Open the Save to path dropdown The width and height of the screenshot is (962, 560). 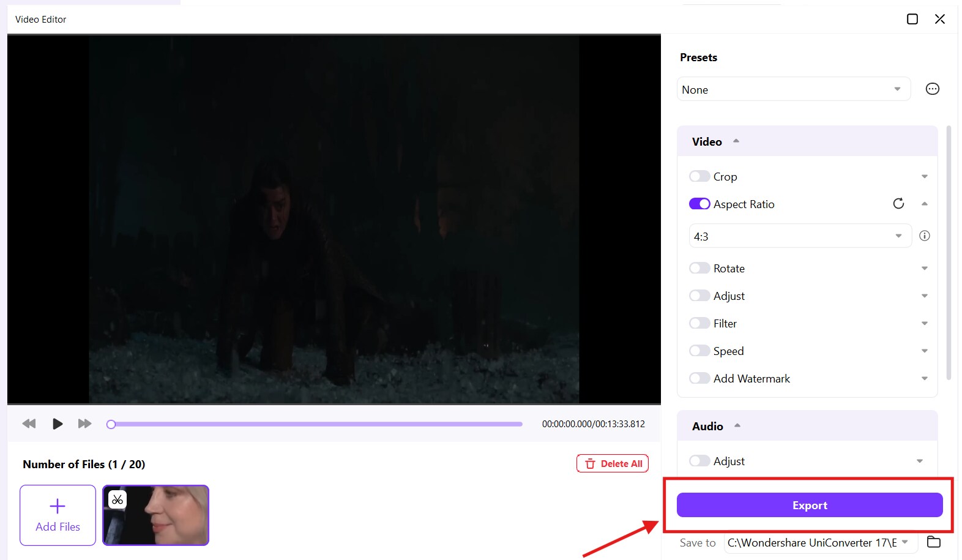pos(821,542)
